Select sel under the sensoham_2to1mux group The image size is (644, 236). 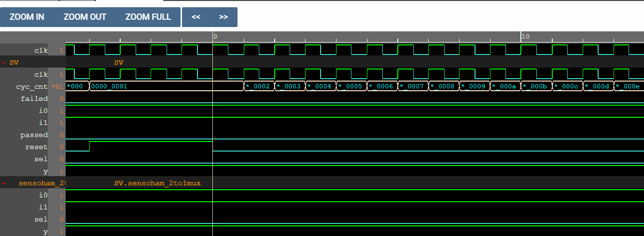coord(41,219)
